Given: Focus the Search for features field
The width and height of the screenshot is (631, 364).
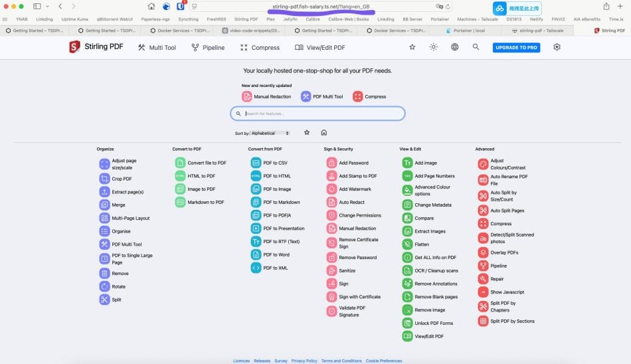Looking at the screenshot, I should pyautogui.click(x=317, y=114).
